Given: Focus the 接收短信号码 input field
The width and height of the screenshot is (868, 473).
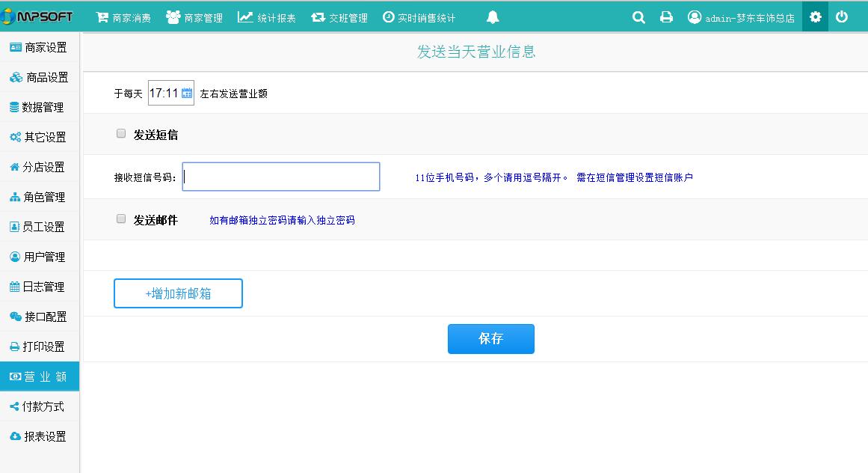Looking at the screenshot, I should [x=281, y=177].
